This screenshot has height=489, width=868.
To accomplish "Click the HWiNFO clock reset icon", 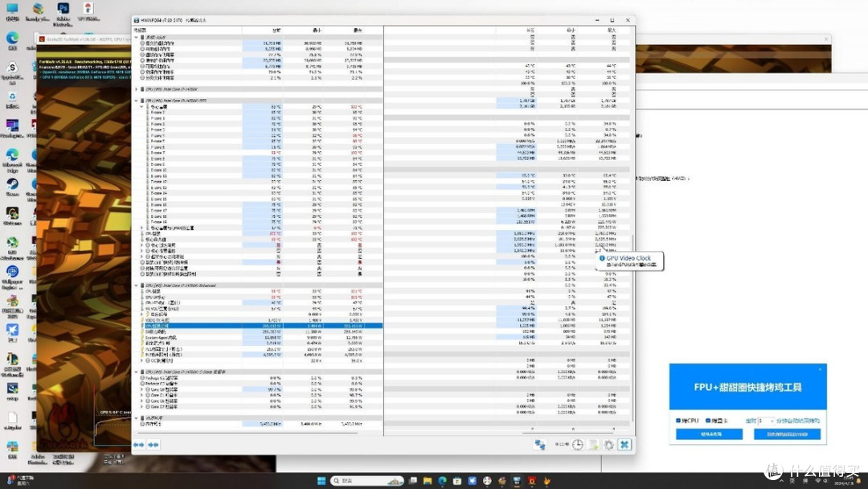I will [x=577, y=445].
